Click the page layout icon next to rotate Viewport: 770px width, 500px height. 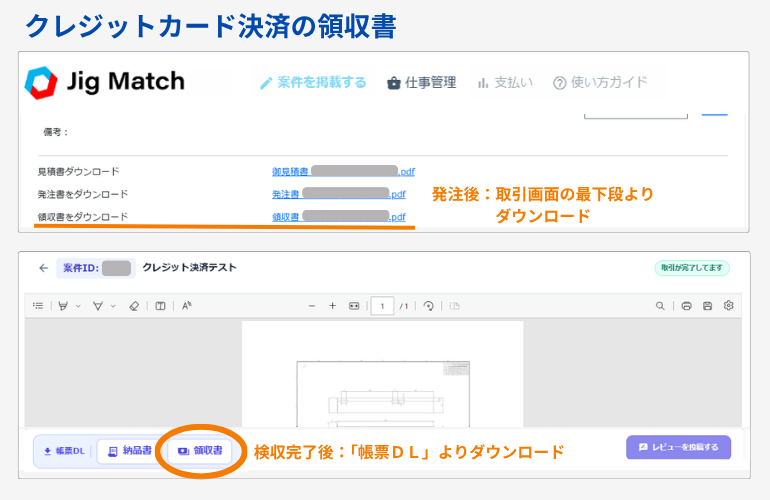coord(455,306)
